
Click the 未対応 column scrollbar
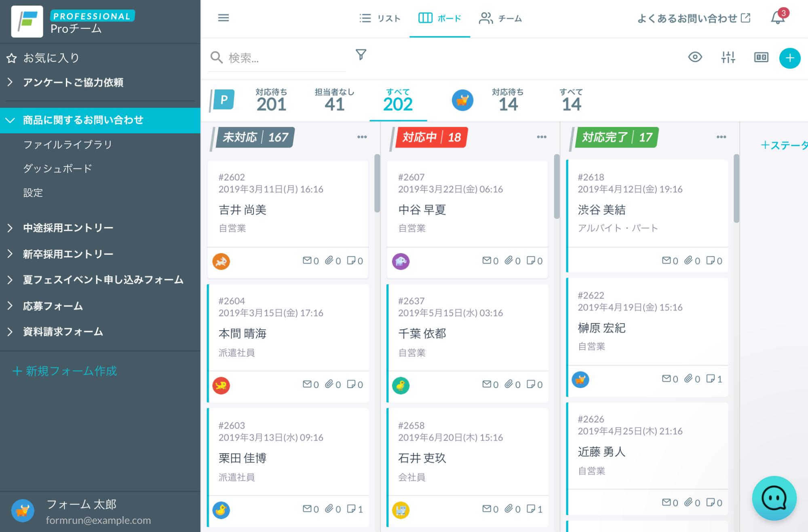click(x=377, y=183)
